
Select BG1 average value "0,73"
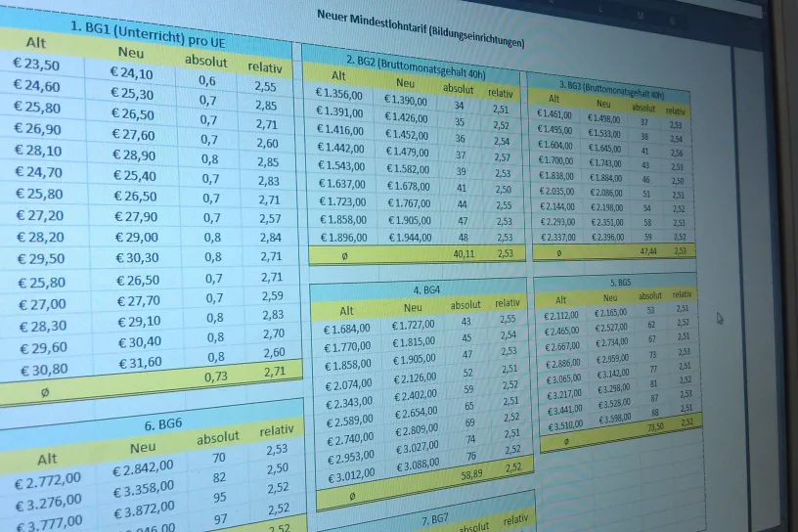point(216,377)
